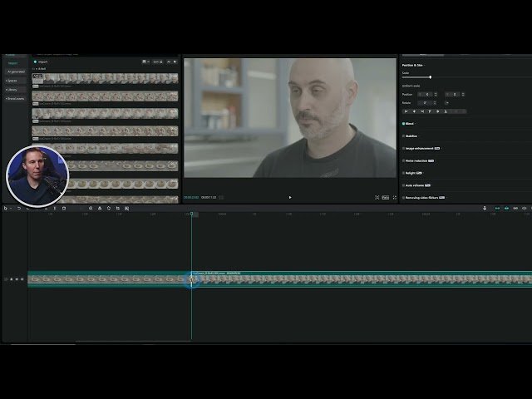
Task: Toggle preview axis icon
Action: [x=525, y=209]
